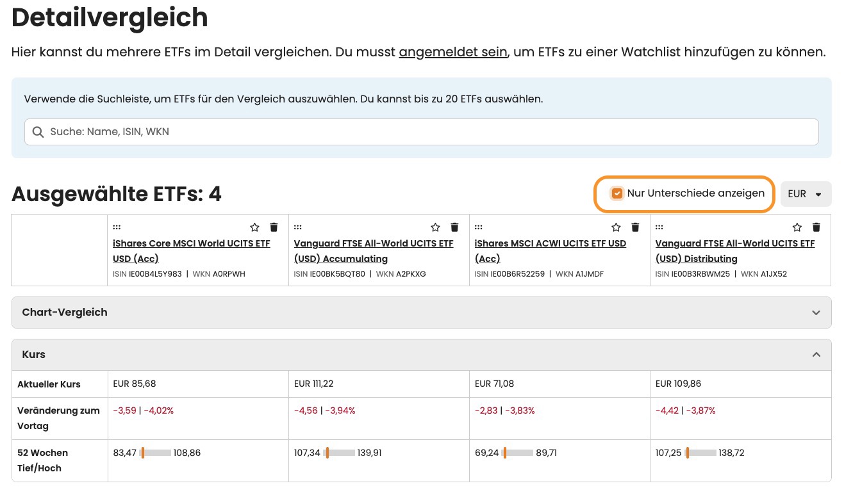Expand the Chart-Vergleich section
Image resolution: width=853 pixels, height=504 pixels.
815,313
